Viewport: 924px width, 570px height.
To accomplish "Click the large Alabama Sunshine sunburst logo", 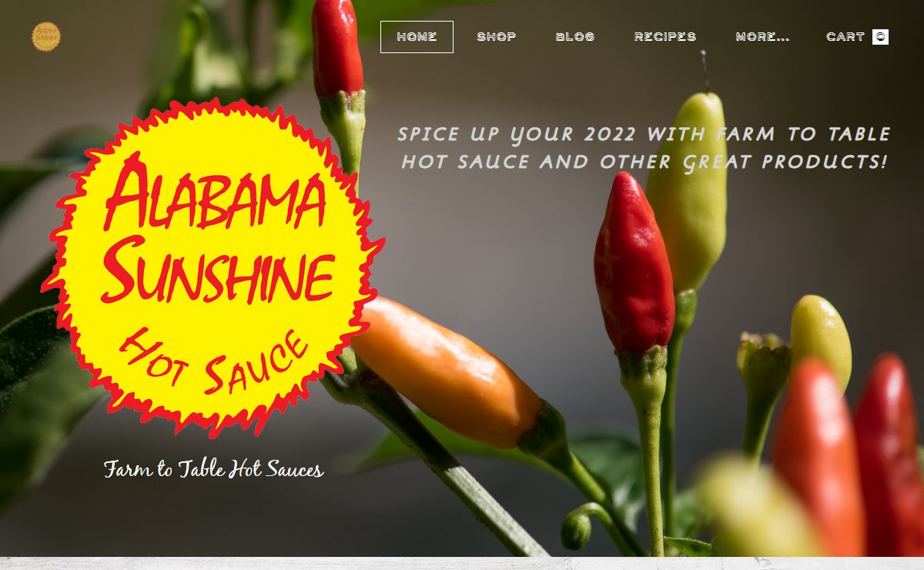I will (213, 268).
